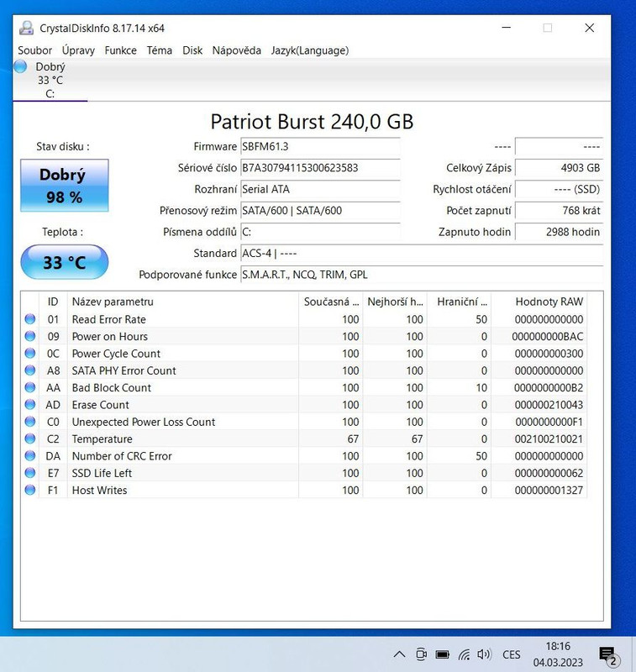Click the Standard field ACS-4

pyautogui.click(x=422, y=254)
